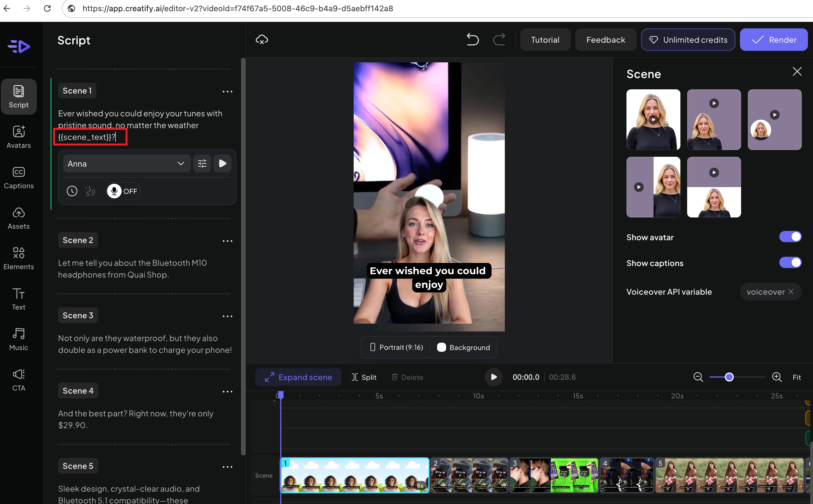Click the cloud save status icon
Viewport: 813px width, 504px height.
(262, 40)
